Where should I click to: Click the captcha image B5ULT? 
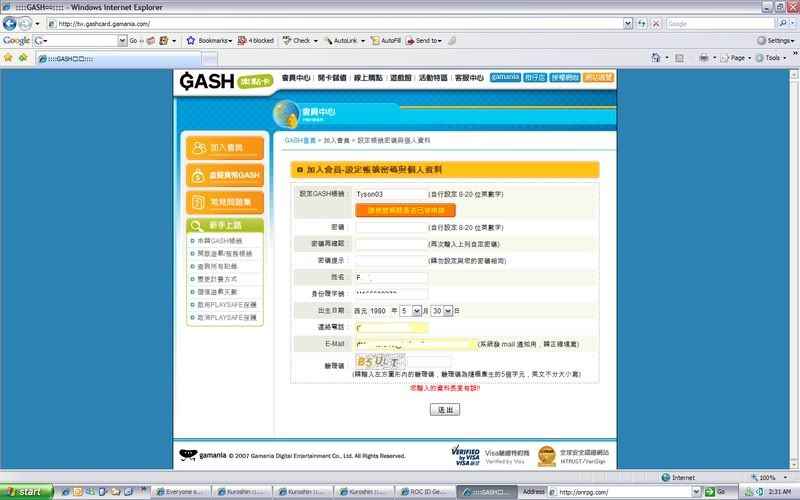(380, 362)
